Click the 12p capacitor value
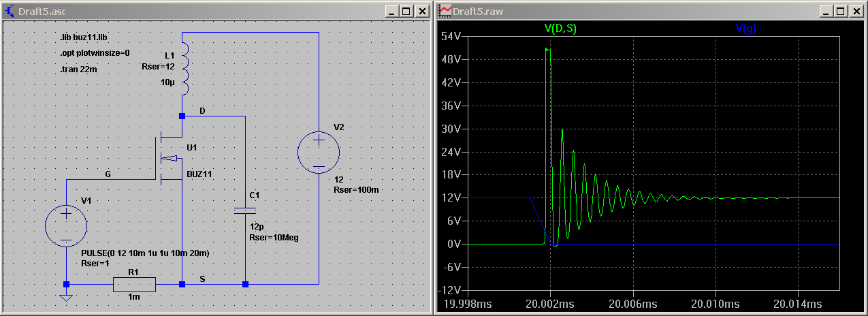The image size is (868, 316). click(x=257, y=226)
